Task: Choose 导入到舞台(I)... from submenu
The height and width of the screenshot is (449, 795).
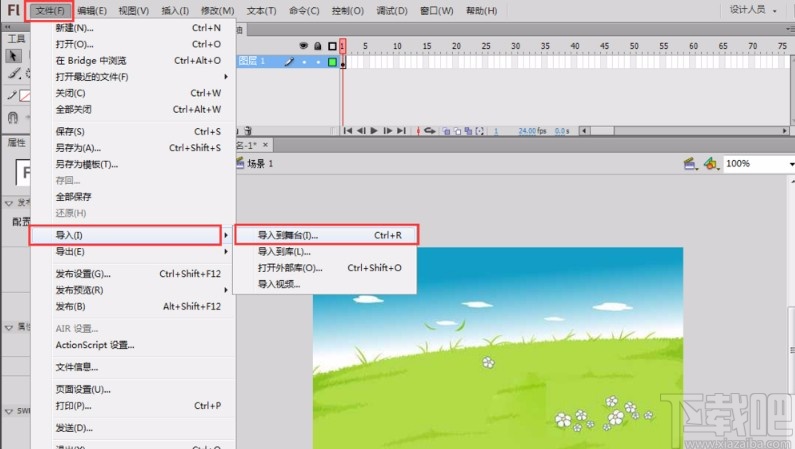Action: (x=327, y=235)
